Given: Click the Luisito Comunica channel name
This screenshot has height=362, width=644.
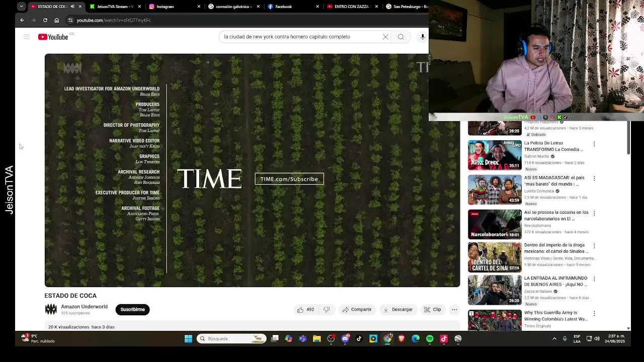Looking at the screenshot, I should click(539, 191).
